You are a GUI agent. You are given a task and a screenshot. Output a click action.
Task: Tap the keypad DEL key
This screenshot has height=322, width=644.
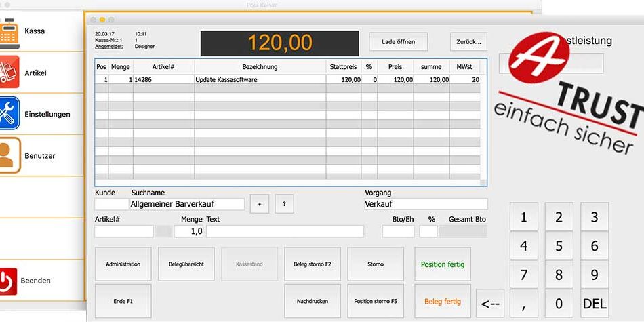click(595, 304)
